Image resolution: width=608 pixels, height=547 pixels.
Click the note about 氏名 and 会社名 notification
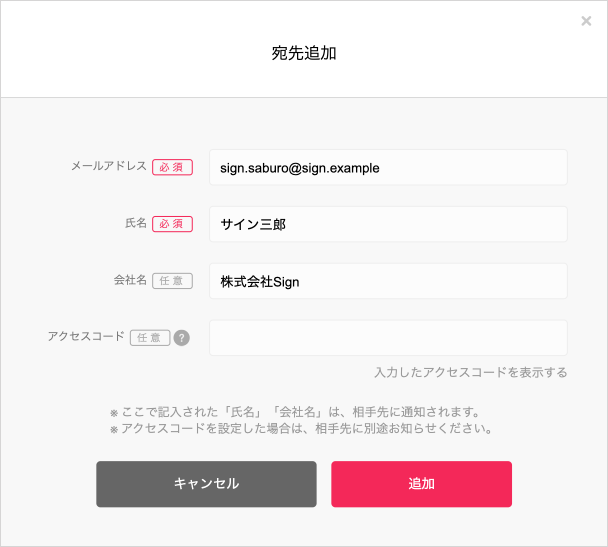pyautogui.click(x=295, y=412)
